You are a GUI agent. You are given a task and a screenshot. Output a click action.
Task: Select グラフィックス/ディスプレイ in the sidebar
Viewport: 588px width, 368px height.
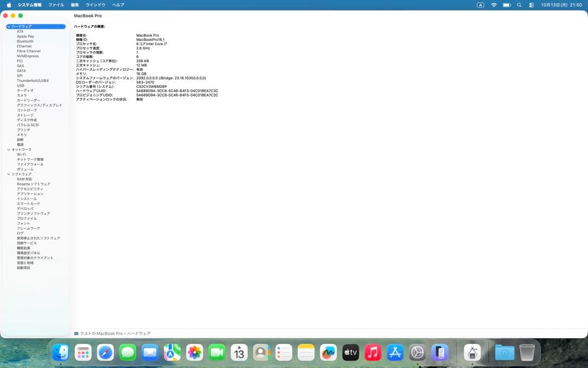pos(39,105)
